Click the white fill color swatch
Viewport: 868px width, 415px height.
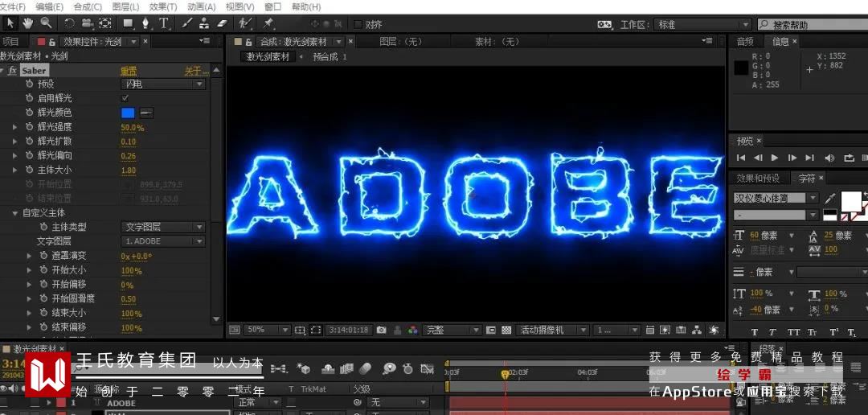click(x=851, y=200)
